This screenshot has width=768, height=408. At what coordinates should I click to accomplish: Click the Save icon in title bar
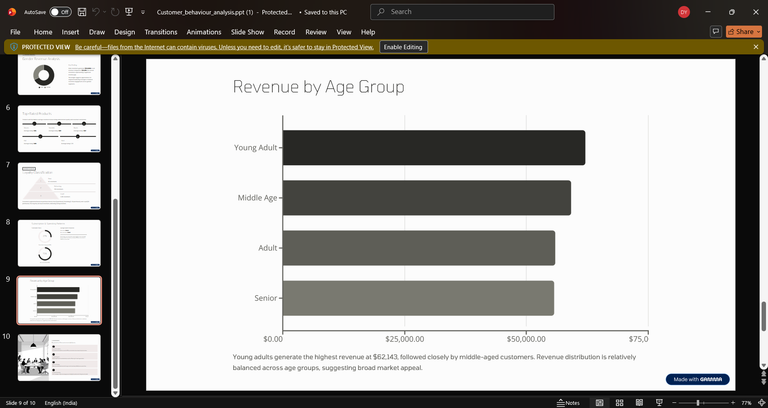tap(82, 12)
